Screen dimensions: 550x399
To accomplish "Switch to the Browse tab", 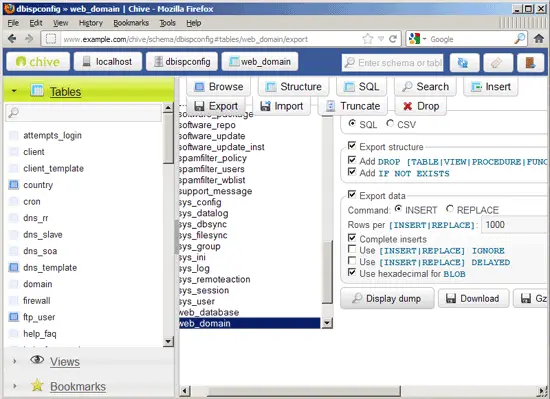I will (218, 87).
